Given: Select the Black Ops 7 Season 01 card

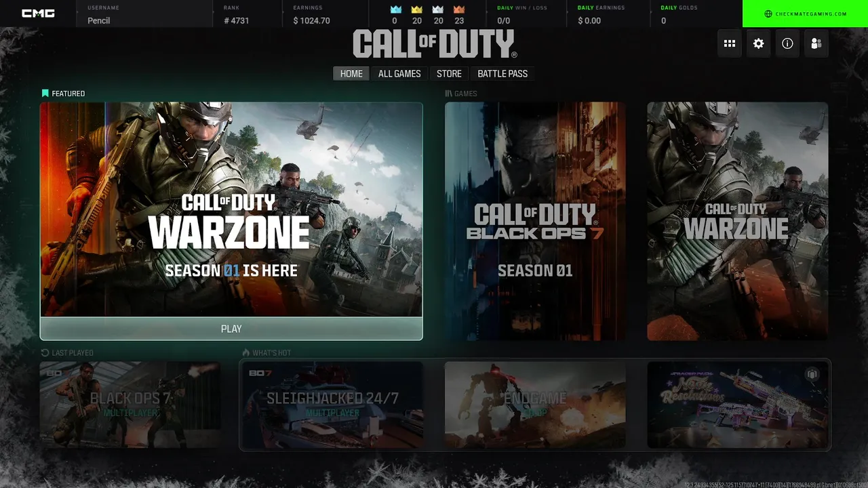Looking at the screenshot, I should coord(535,221).
